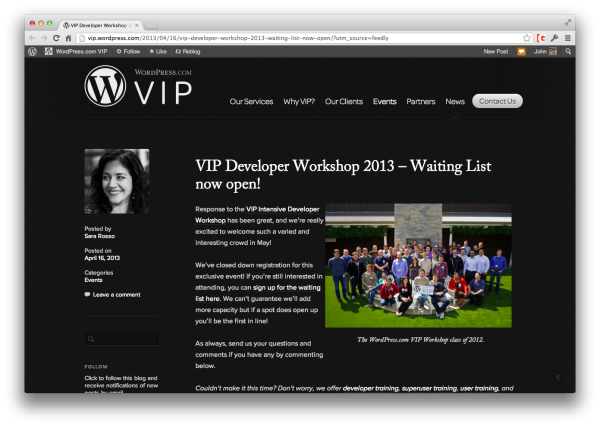
Task: Open the April 16, 2013 date link
Action: (x=102, y=258)
